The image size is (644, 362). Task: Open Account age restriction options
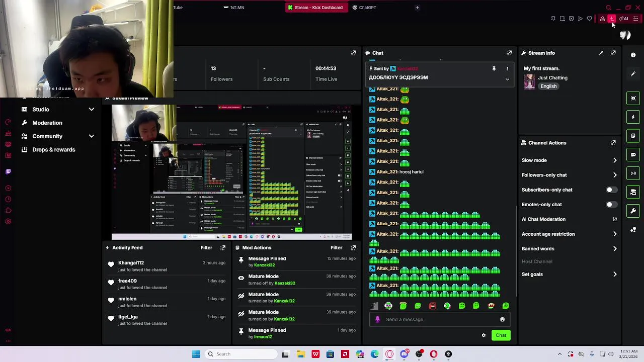[615, 234]
